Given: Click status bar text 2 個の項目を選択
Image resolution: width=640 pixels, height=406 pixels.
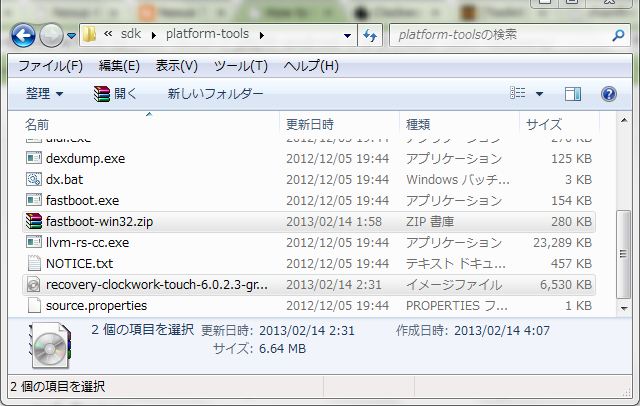Looking at the screenshot, I should (x=58, y=386).
